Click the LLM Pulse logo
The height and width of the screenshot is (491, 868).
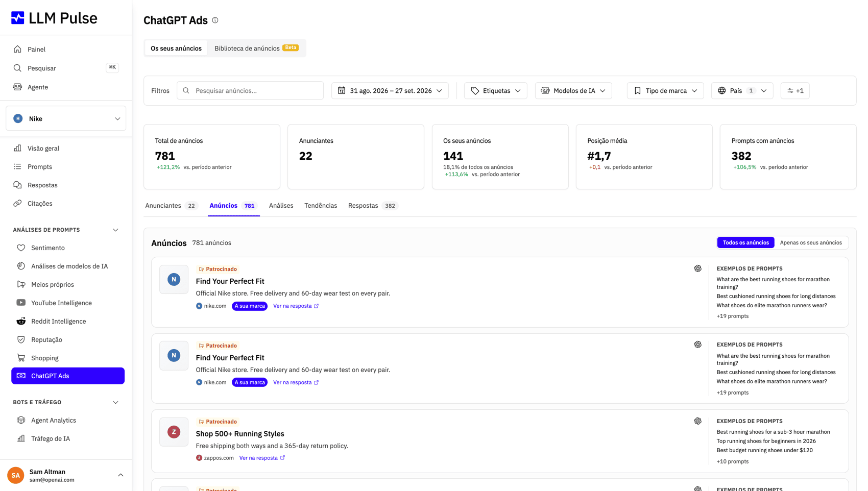pos(54,18)
